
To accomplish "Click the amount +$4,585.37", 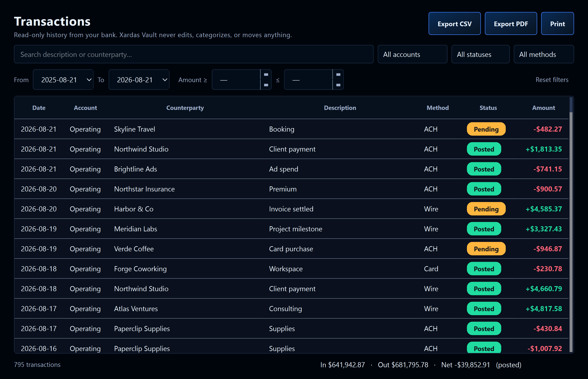I will click(x=543, y=209).
